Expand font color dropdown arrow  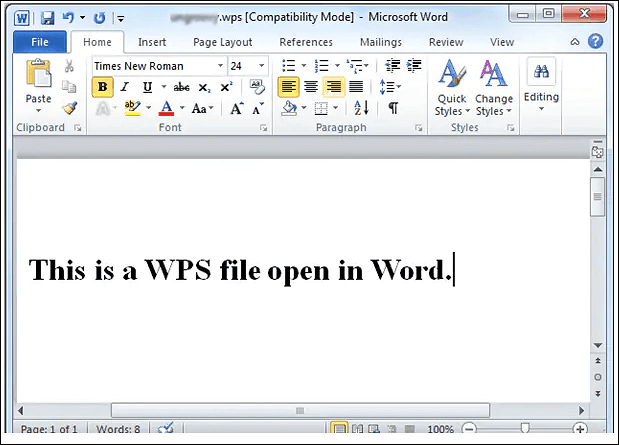(x=182, y=108)
